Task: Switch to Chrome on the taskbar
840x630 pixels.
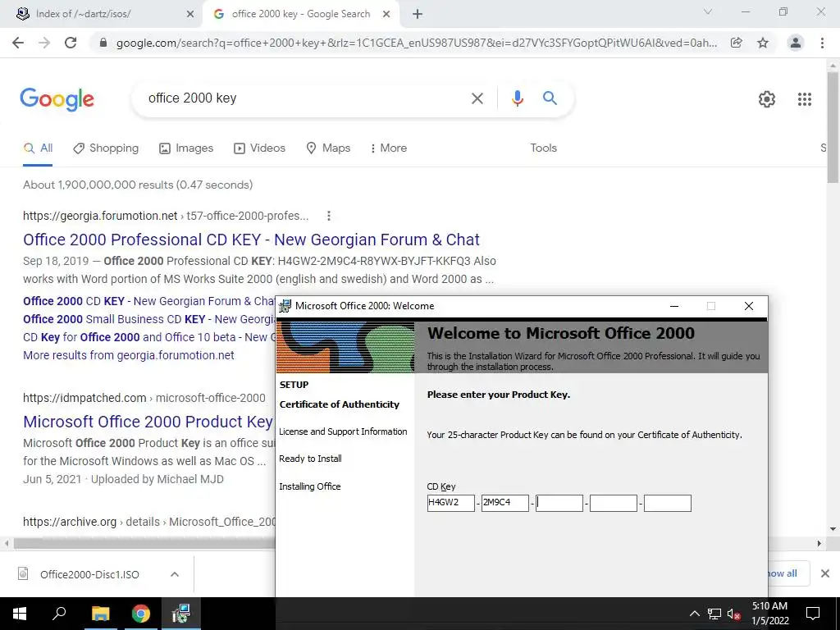Action: pyautogui.click(x=141, y=614)
